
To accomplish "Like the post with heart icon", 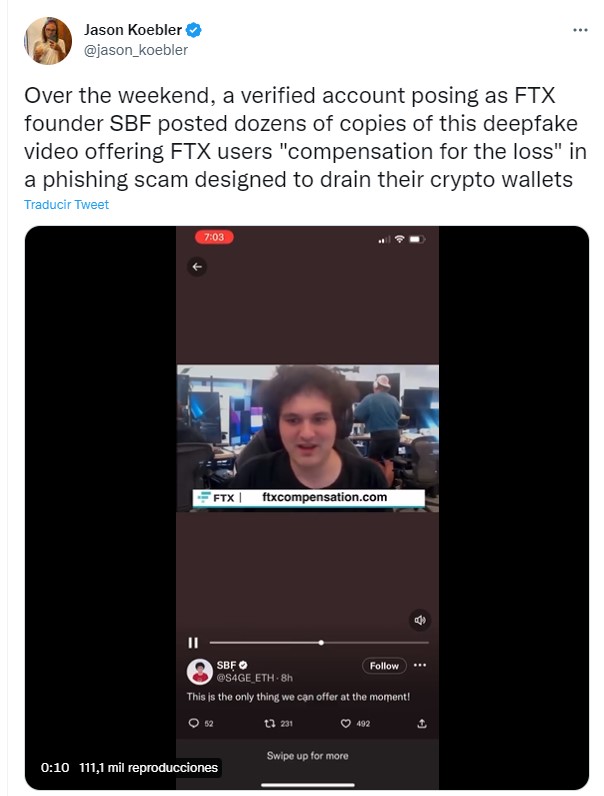I will tap(346, 723).
